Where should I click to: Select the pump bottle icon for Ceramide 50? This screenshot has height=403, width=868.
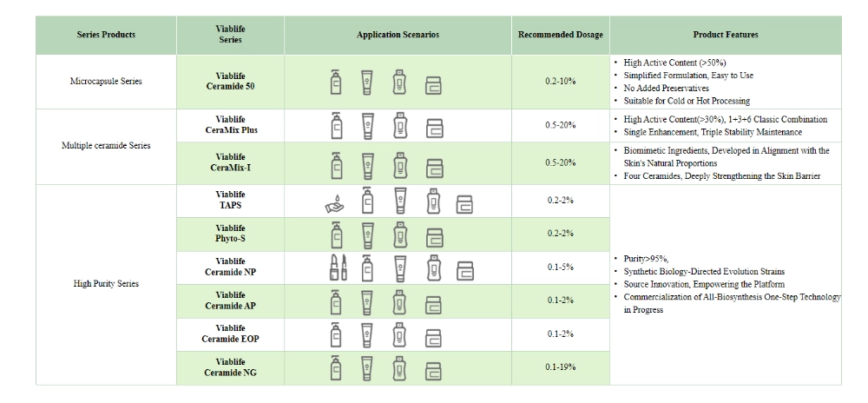335,82
